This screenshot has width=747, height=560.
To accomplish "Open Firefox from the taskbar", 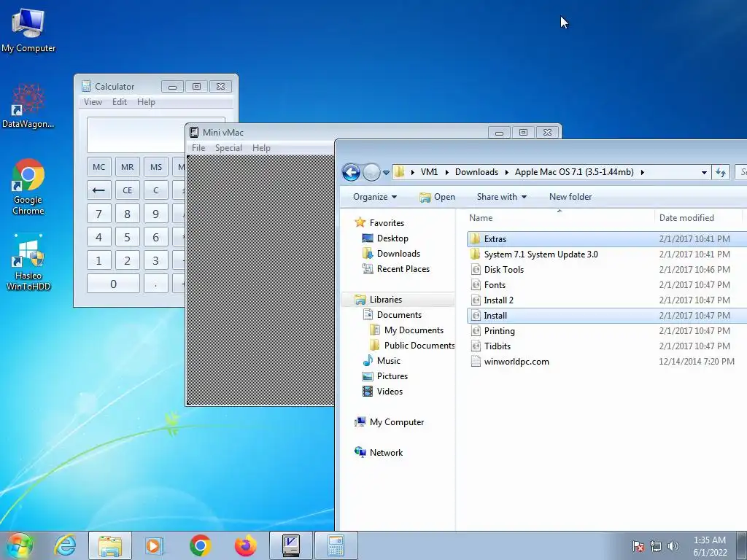I will (x=245, y=545).
